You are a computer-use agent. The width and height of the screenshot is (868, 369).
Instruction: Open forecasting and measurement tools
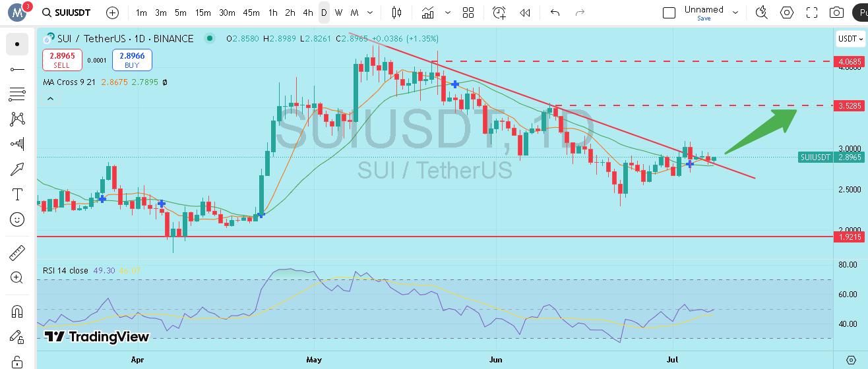click(x=17, y=144)
